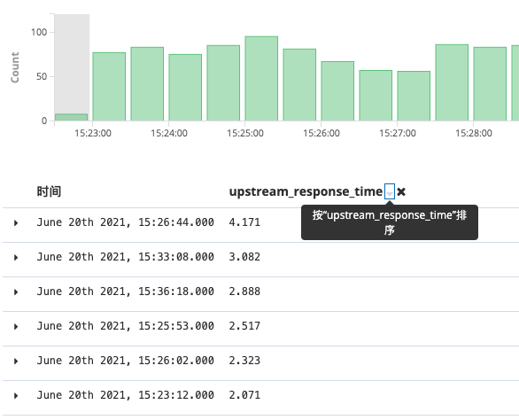The image size is (519, 420).
Task: Sort by upstream_response_time column arrow
Action: (390, 191)
